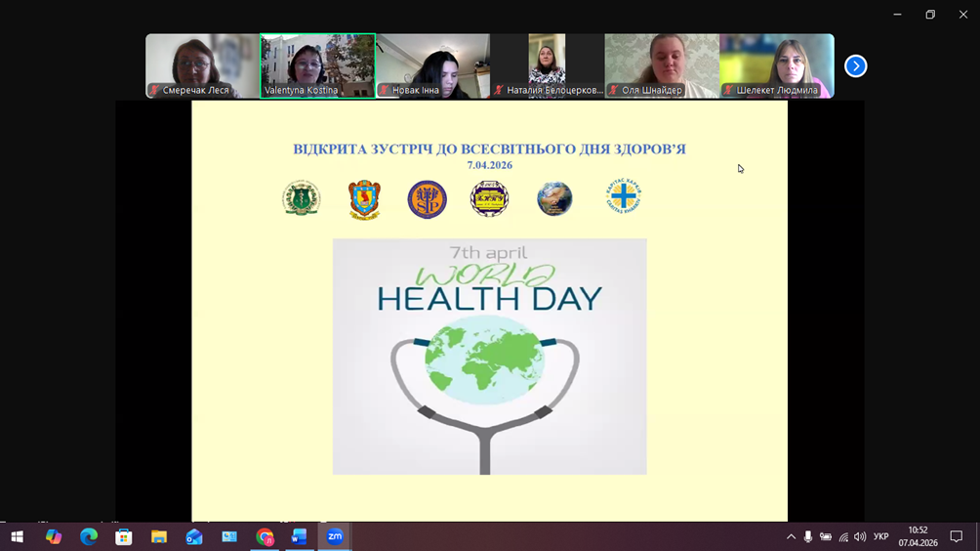Open Оля Шнайдер's participant video tile
This screenshot has height=551, width=980.
[x=662, y=65]
